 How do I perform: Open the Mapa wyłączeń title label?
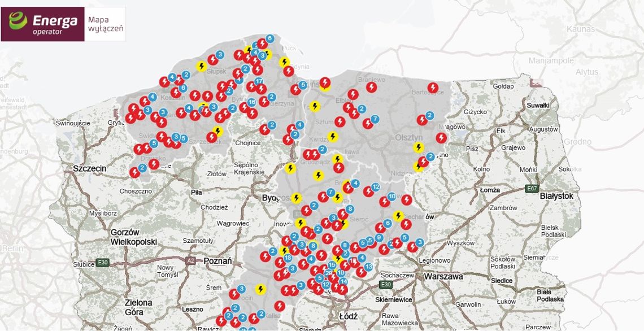(106, 24)
